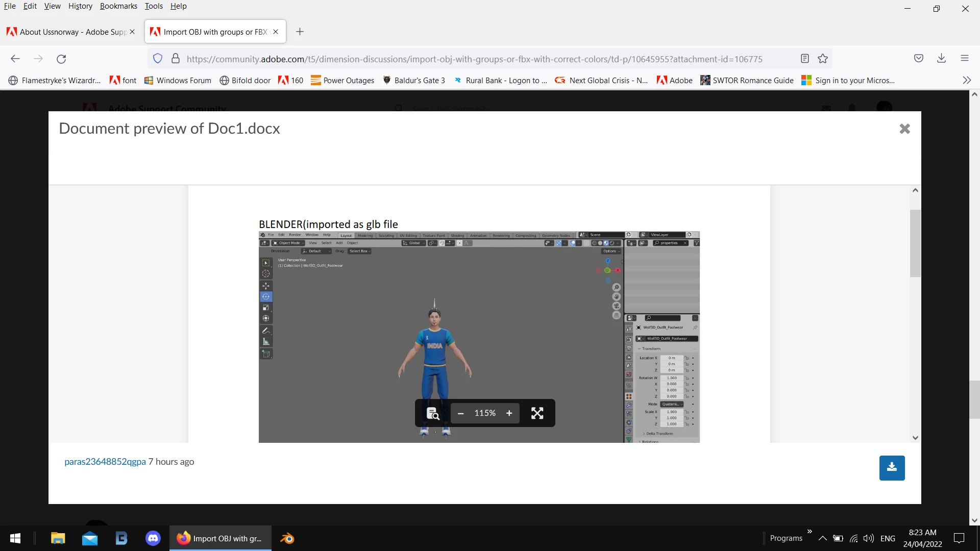Open the Firefox downloads panel

tap(941, 58)
